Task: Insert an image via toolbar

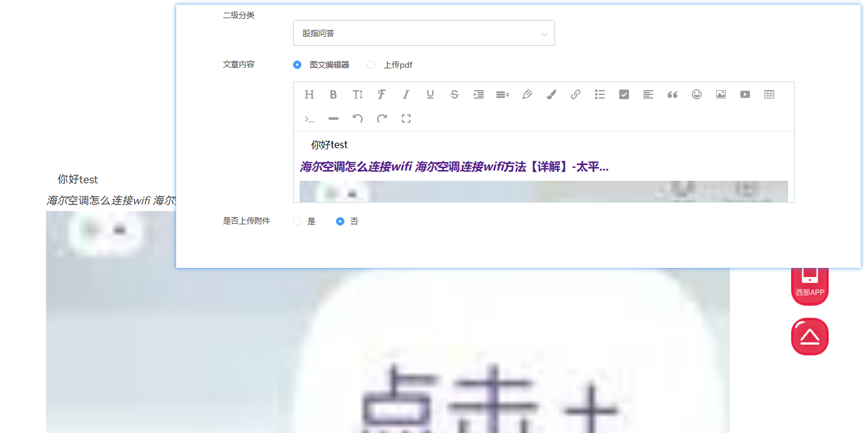Action: pyautogui.click(x=721, y=94)
